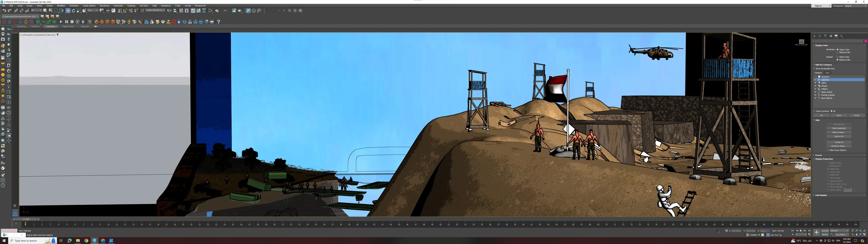Collapse the Hide by Category rollout

pyautogui.click(x=824, y=64)
